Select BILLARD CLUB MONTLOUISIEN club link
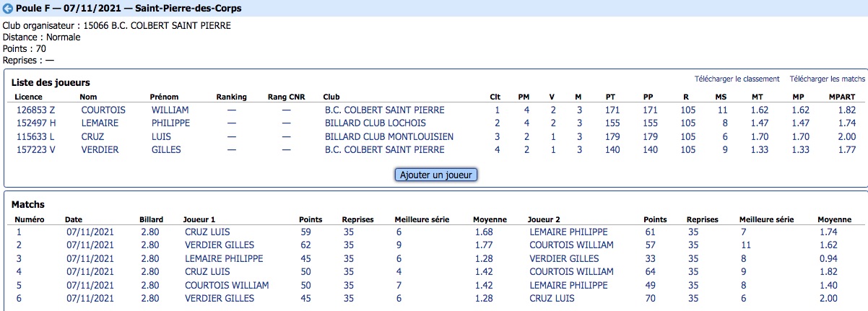868x311 pixels. point(389,136)
